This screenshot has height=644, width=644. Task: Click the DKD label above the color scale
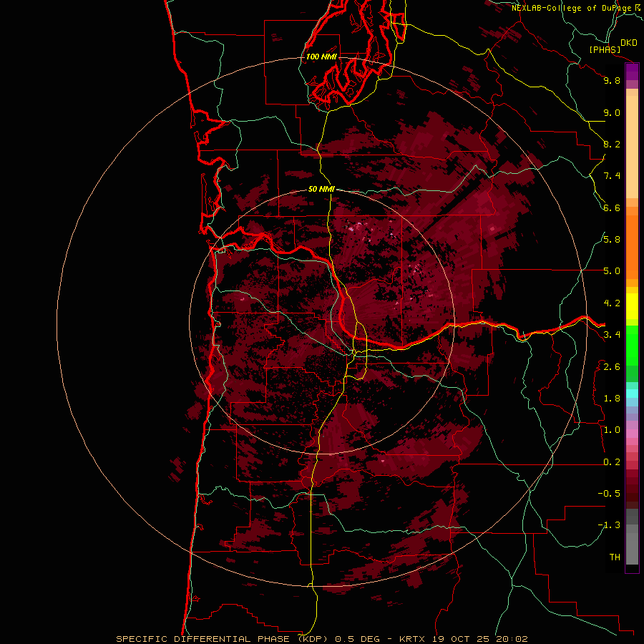point(629,43)
